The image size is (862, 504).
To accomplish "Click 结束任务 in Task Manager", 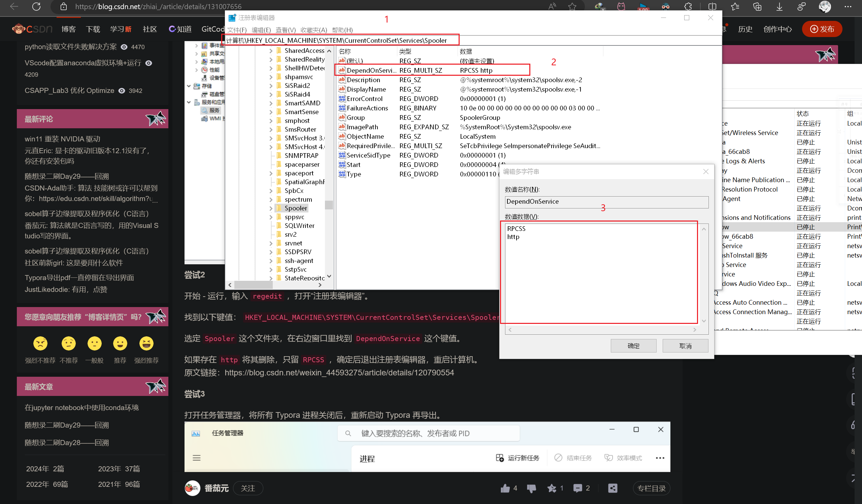I will (573, 458).
